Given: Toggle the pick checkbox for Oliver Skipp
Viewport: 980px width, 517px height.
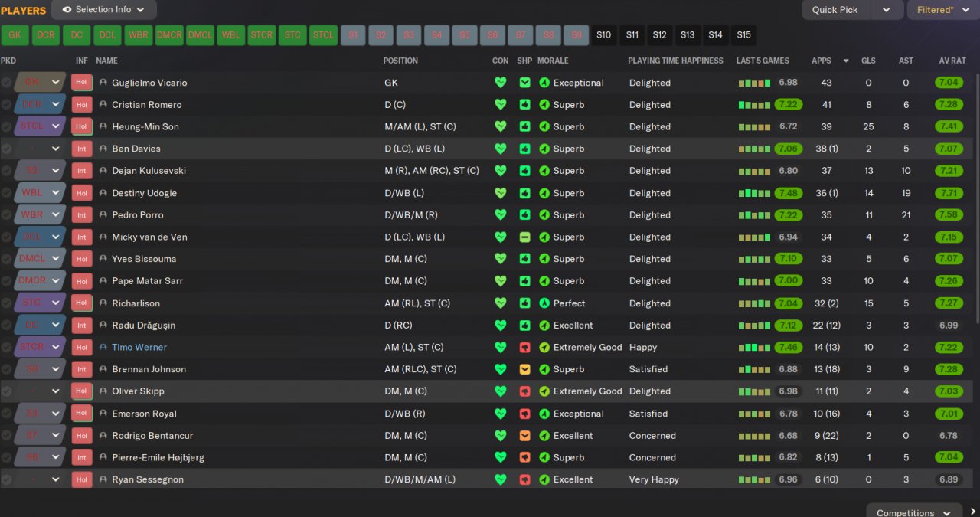Looking at the screenshot, I should click(x=6, y=391).
